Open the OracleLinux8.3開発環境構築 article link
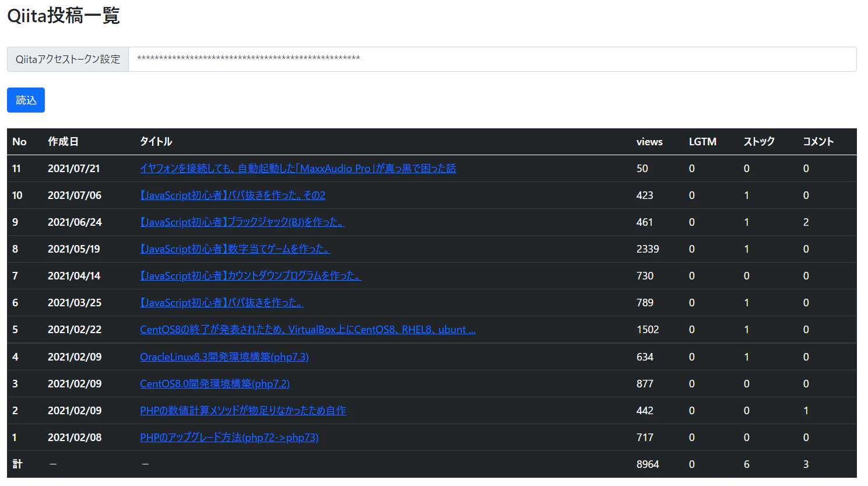The width and height of the screenshot is (868, 486). tap(224, 357)
